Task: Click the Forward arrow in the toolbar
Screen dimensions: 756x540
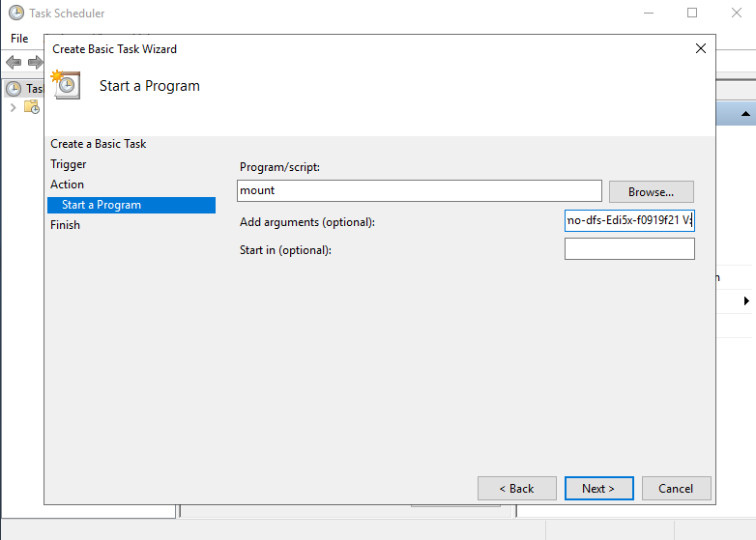Action: pos(35,63)
